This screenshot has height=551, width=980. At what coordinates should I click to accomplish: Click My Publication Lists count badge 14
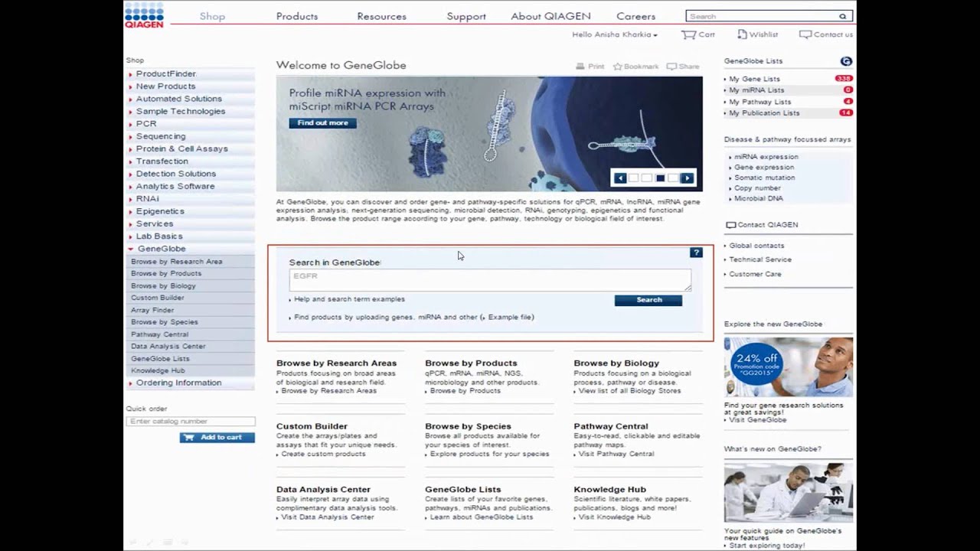point(846,112)
